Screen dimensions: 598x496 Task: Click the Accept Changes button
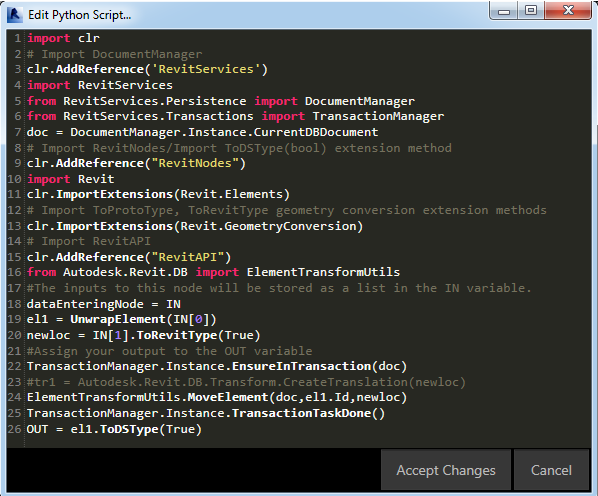click(445, 470)
